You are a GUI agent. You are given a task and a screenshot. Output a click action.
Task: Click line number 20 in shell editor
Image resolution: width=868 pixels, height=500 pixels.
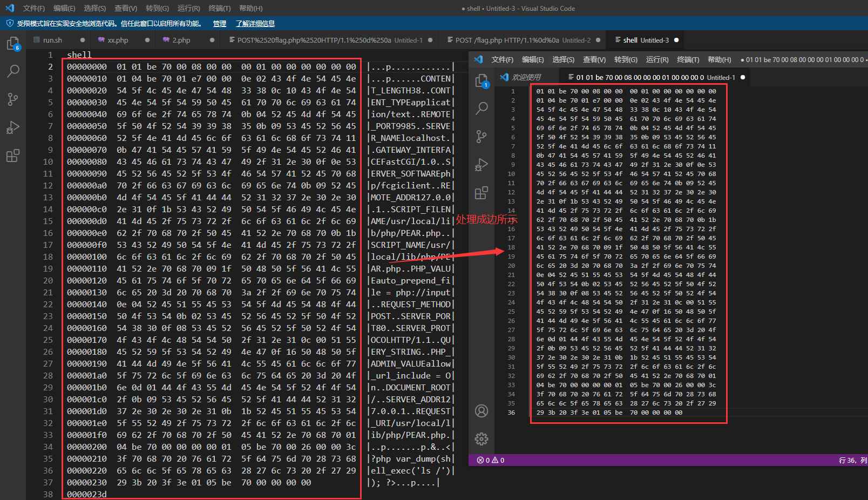pyautogui.click(x=48, y=280)
